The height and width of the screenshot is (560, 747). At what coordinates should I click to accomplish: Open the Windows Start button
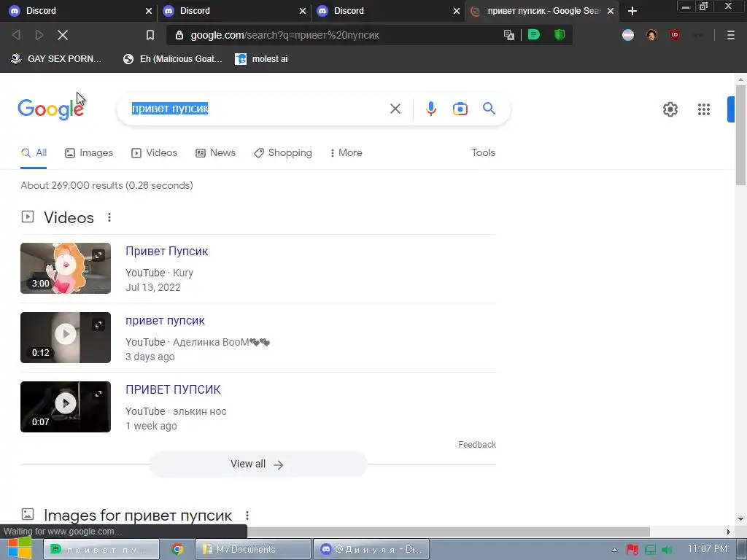coord(20,548)
